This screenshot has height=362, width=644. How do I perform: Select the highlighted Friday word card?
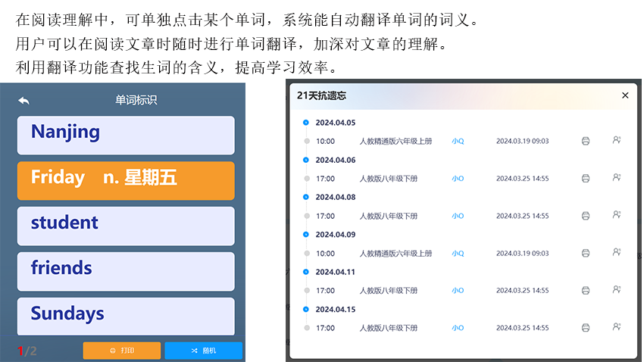coord(125,180)
